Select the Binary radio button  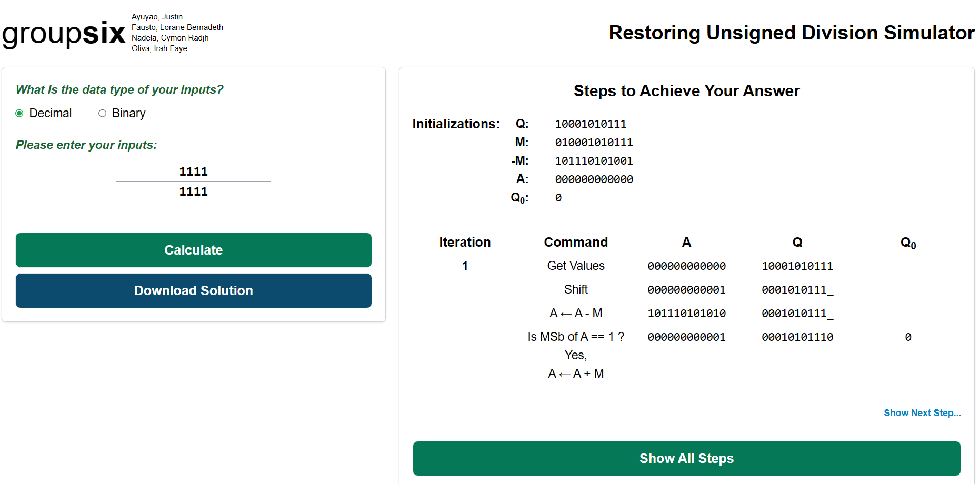[x=103, y=114]
